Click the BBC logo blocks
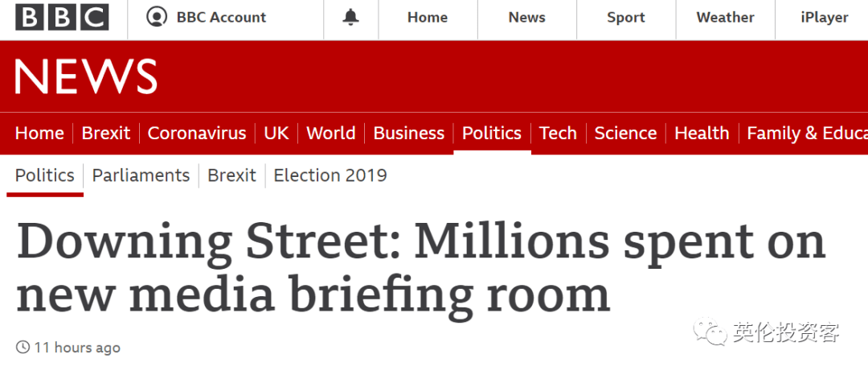 (x=62, y=17)
